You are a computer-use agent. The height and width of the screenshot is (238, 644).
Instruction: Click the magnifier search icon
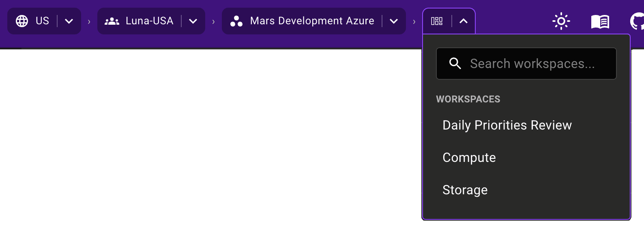pos(455,64)
